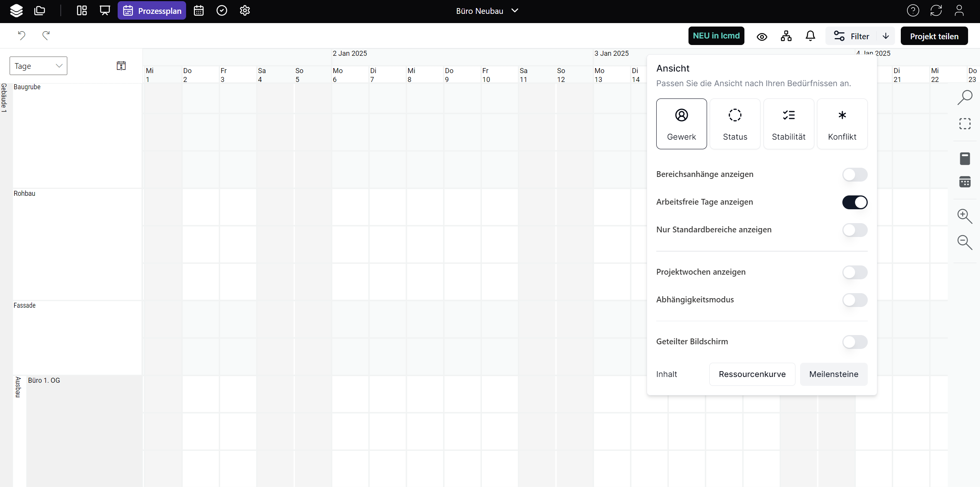Click the arrow next to Filter
Viewport: 980px width, 487px height.
tap(886, 36)
